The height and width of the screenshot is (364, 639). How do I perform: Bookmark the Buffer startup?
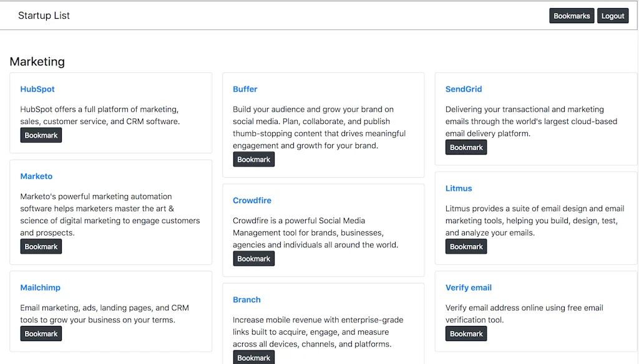(253, 159)
